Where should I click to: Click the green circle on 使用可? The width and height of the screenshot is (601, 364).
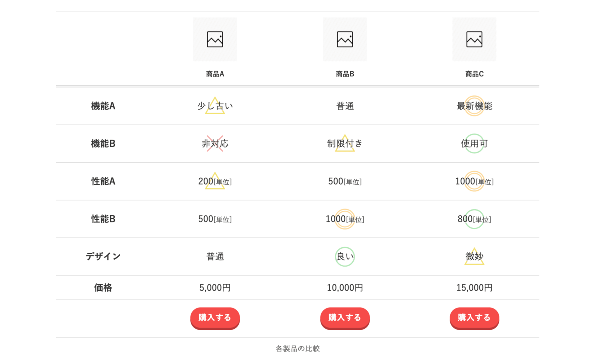(x=474, y=144)
